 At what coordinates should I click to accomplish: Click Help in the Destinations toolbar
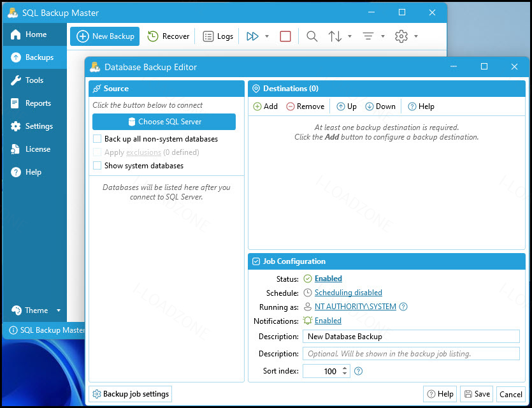(421, 106)
